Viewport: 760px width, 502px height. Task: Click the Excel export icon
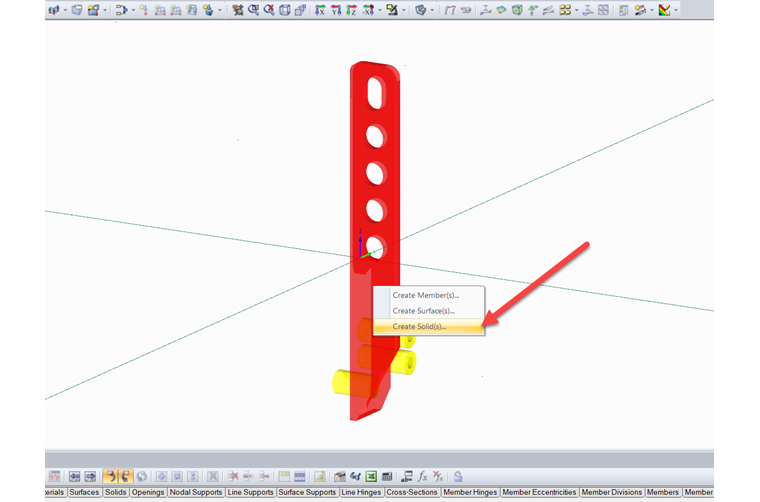click(x=371, y=477)
